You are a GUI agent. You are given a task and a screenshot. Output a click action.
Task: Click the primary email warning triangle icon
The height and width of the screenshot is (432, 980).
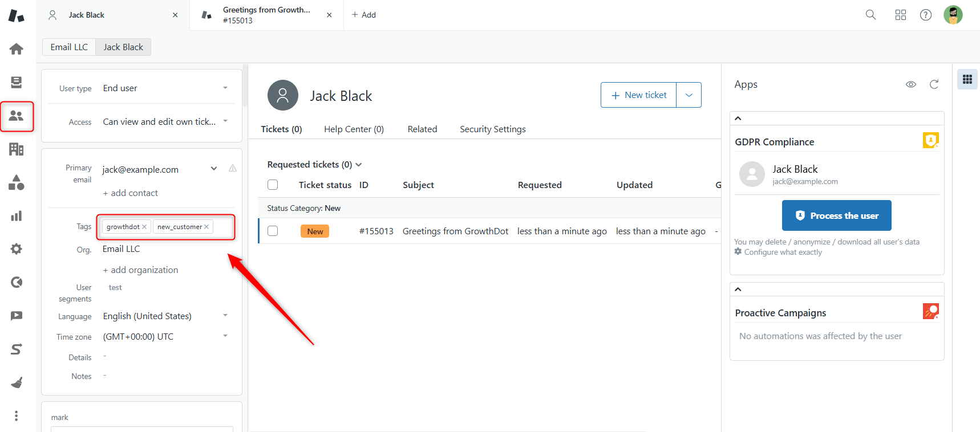233,168
